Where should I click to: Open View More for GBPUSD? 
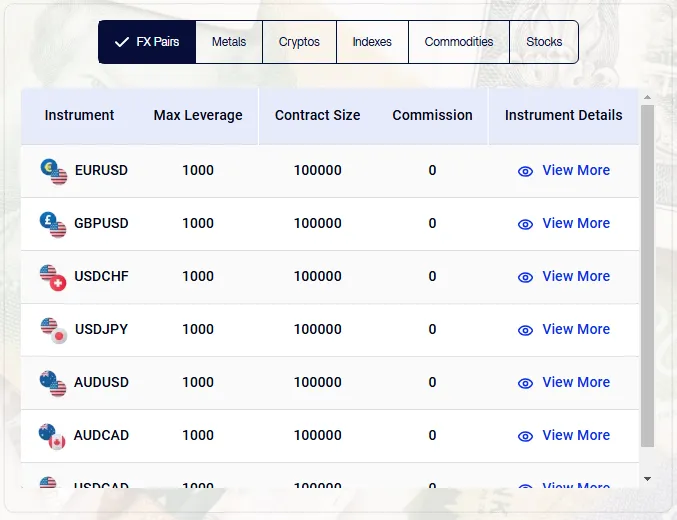tap(575, 223)
